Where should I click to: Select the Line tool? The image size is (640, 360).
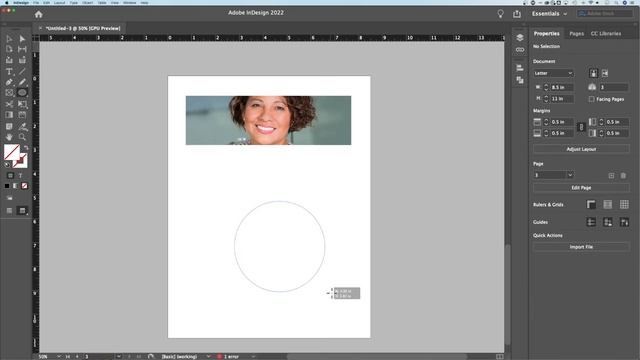click(22, 71)
